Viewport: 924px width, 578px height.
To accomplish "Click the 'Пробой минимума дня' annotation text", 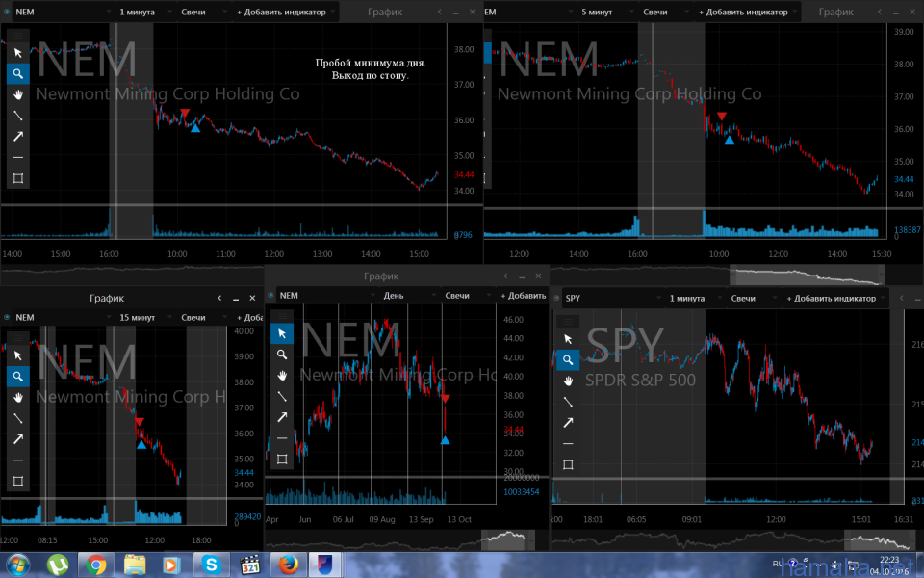I will coord(370,63).
